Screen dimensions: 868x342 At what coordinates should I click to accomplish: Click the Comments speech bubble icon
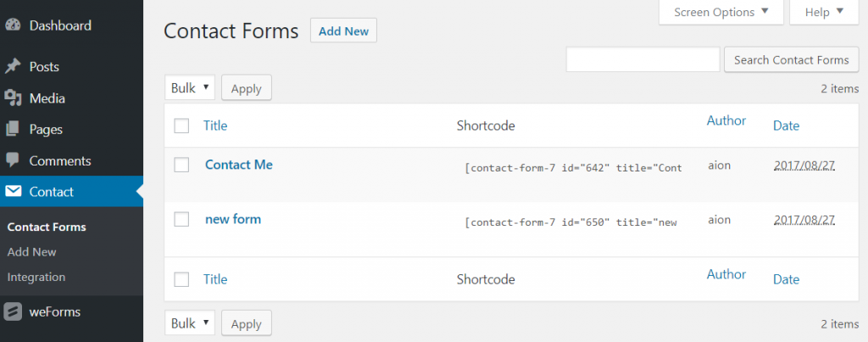point(13,160)
